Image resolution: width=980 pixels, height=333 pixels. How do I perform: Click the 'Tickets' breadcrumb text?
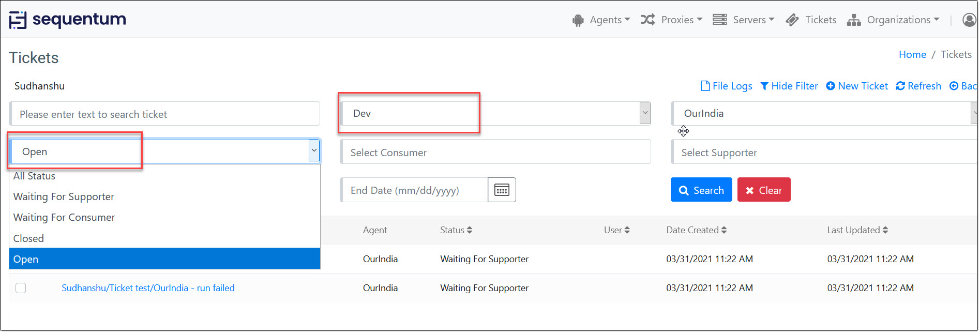coord(956,54)
